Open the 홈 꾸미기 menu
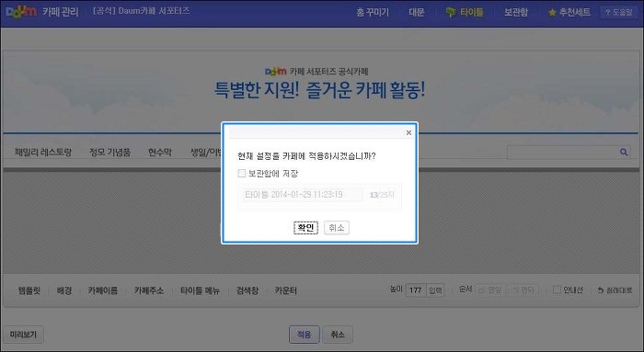The image size is (644, 352). [372, 12]
